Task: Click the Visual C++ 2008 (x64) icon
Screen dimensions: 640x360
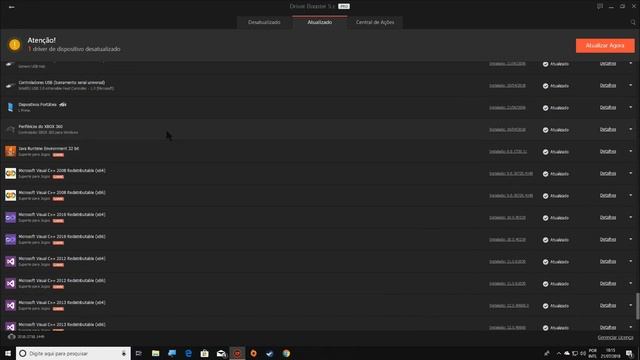Action: click(10, 173)
